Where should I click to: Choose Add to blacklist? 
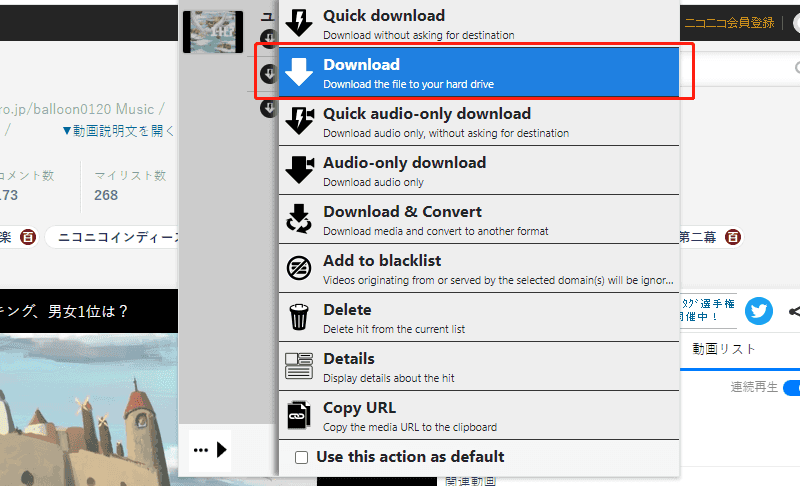pyautogui.click(x=479, y=268)
